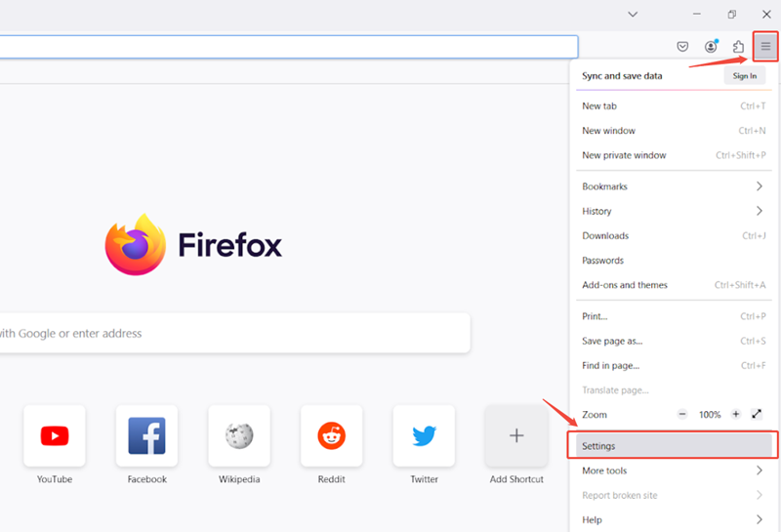Open the Wikipedia shortcut tile
The height and width of the screenshot is (532, 781).
click(239, 436)
